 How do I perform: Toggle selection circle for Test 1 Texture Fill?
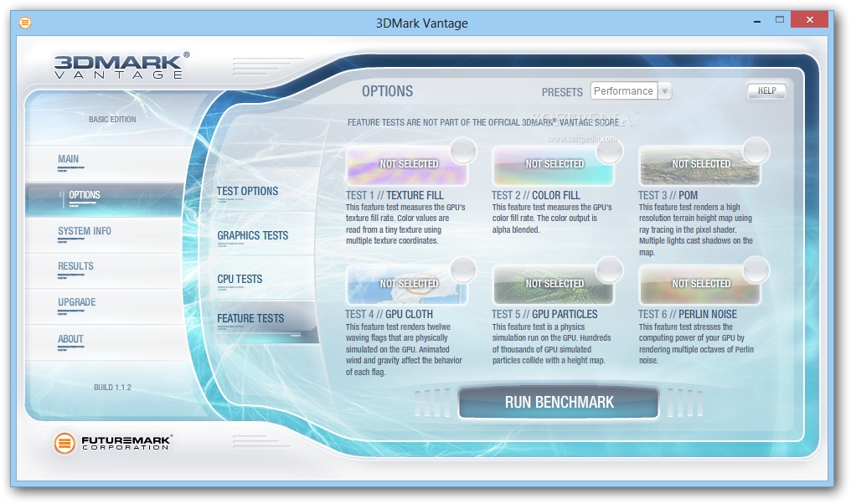(x=463, y=150)
